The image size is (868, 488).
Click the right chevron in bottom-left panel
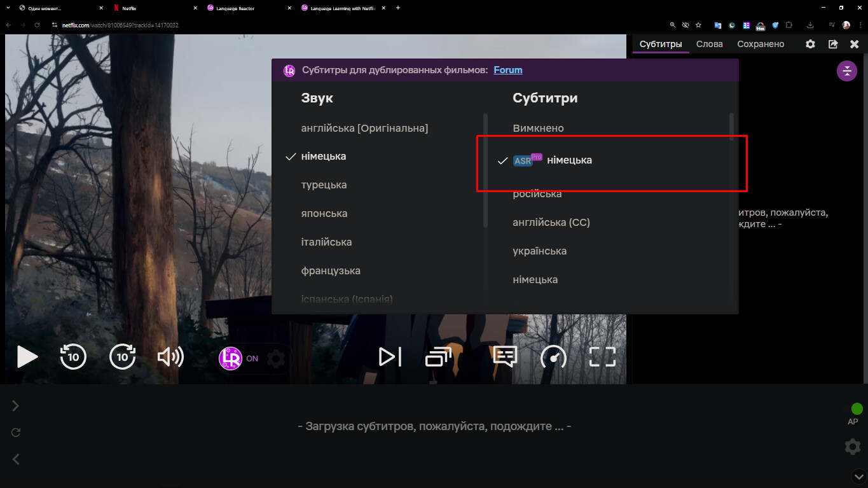point(16,406)
